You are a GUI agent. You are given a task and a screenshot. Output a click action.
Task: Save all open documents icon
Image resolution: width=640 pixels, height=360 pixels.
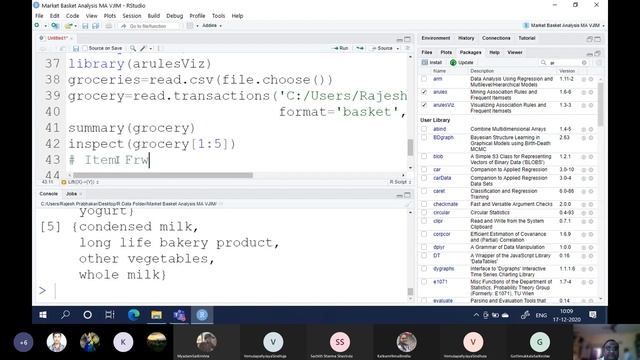(96, 26)
